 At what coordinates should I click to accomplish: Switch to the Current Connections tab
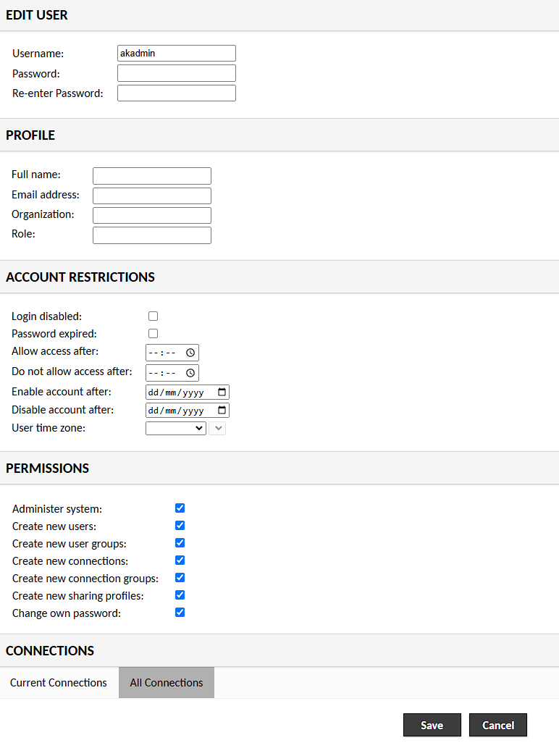59,683
